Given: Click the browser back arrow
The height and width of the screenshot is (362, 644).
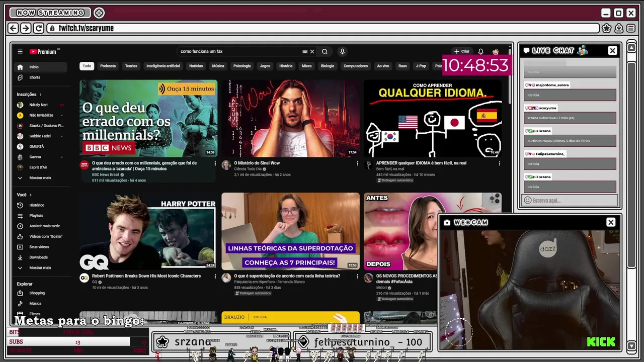Looking at the screenshot, I should 14,29.
